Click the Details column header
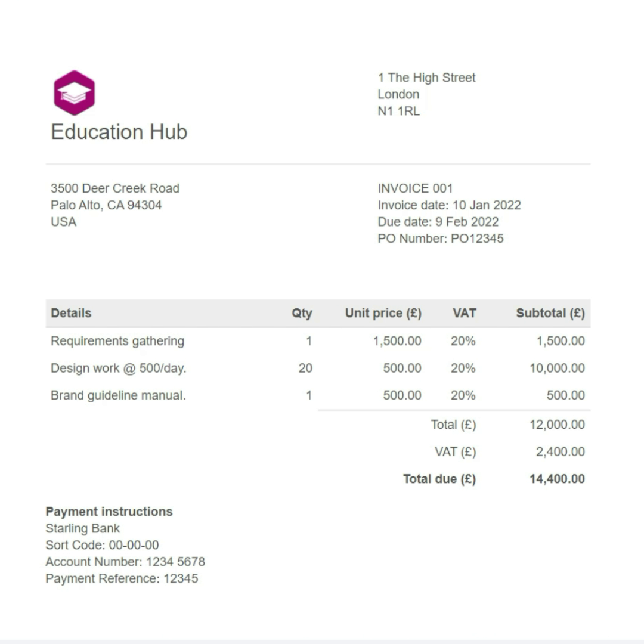The width and height of the screenshot is (644, 644). coord(71,313)
